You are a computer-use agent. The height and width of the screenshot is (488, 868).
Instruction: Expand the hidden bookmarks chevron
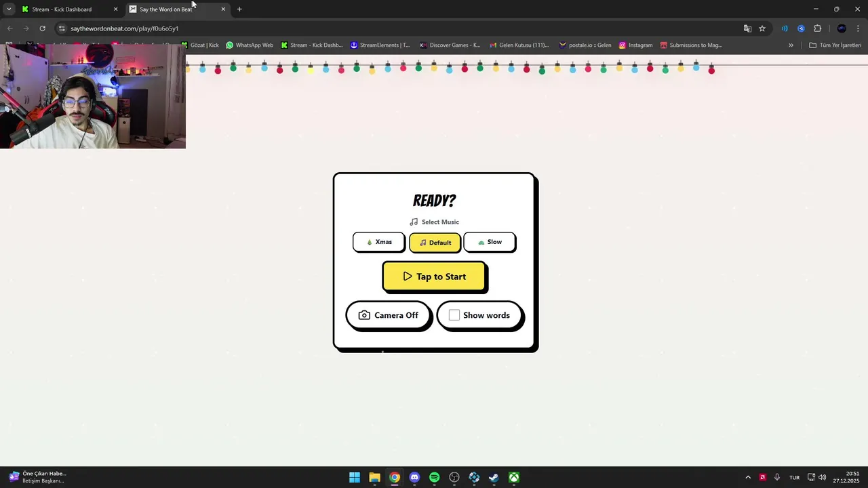click(791, 45)
